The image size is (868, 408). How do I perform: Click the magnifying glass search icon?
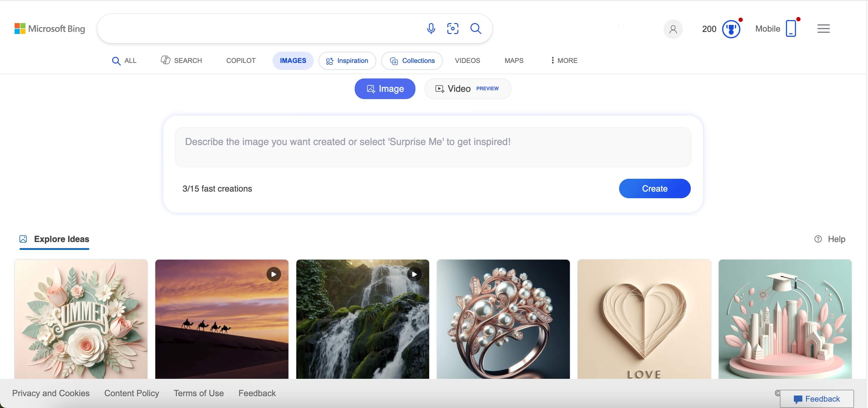coord(475,29)
